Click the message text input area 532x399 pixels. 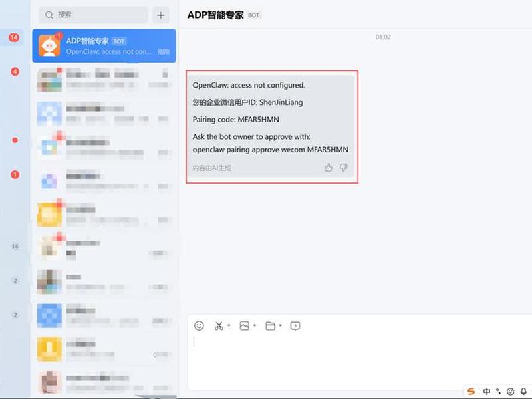[x=360, y=361]
